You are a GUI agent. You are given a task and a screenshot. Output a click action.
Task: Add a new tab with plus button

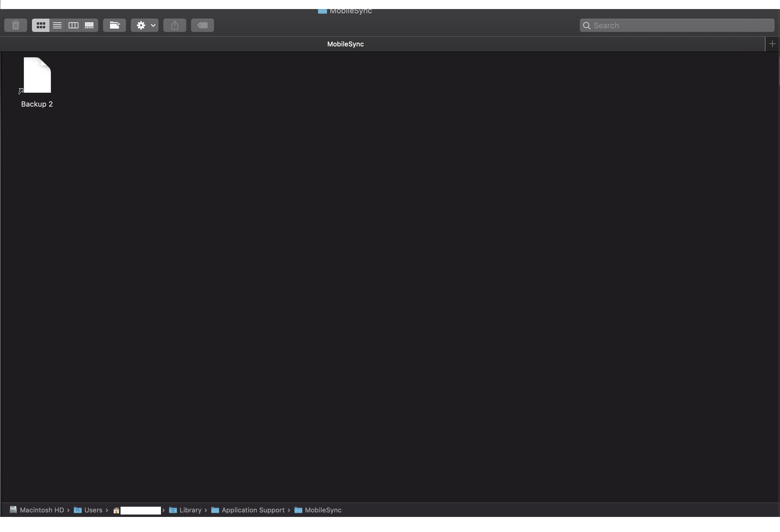tap(772, 44)
